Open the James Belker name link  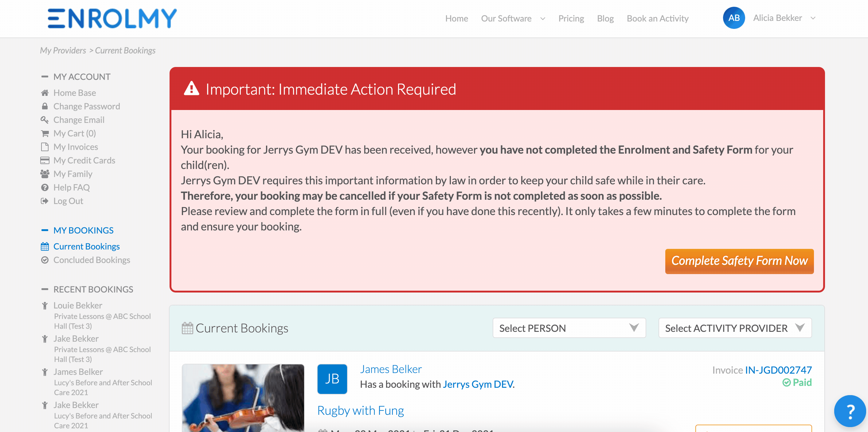[390, 369]
